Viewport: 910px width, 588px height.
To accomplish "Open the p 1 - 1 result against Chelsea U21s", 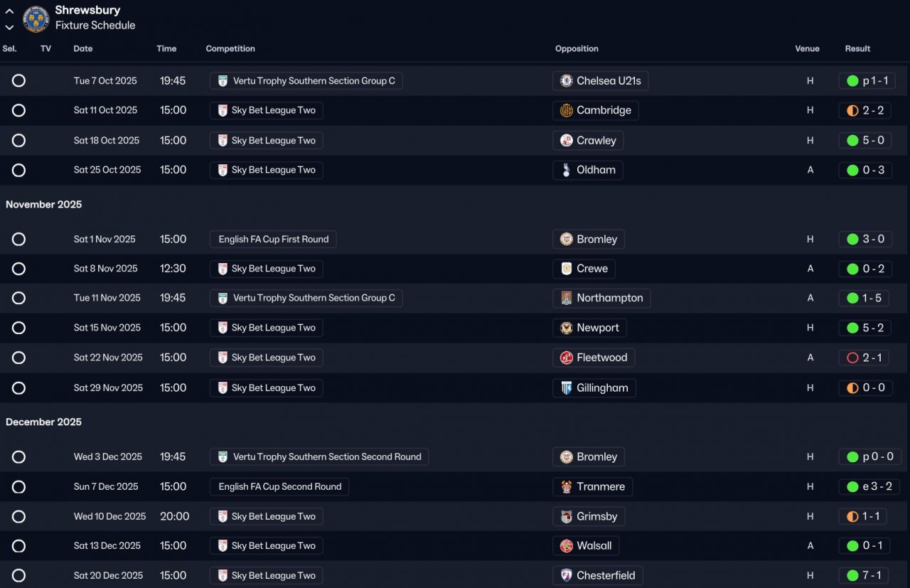I will [867, 81].
